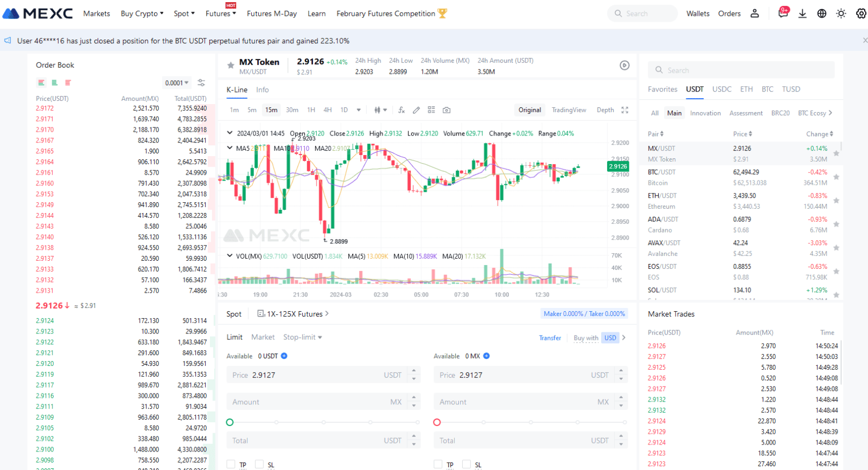
Task: Go to Wallets
Action: [698, 14]
